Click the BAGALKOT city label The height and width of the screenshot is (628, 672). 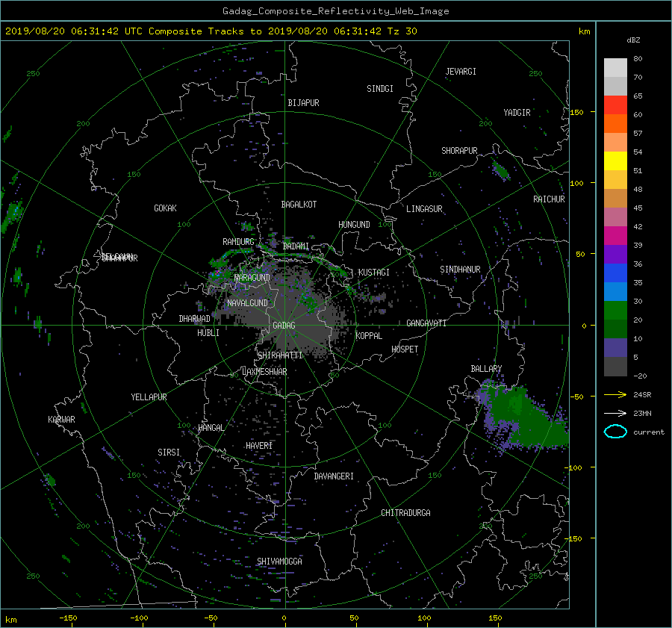(299, 205)
